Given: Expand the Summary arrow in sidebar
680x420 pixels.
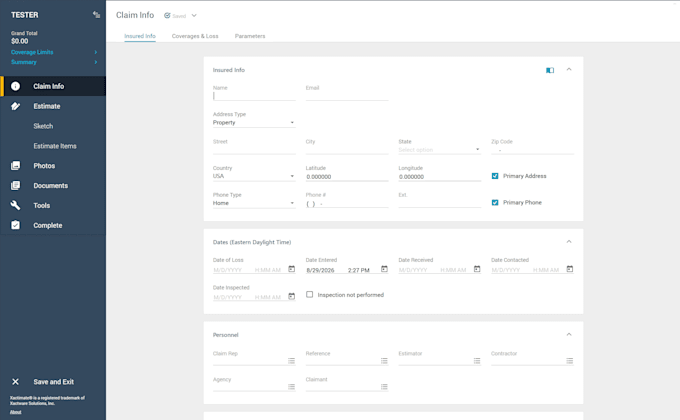Looking at the screenshot, I should point(96,62).
